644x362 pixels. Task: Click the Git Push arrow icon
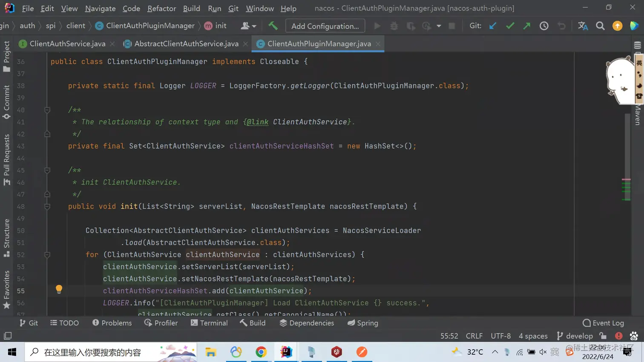(527, 26)
